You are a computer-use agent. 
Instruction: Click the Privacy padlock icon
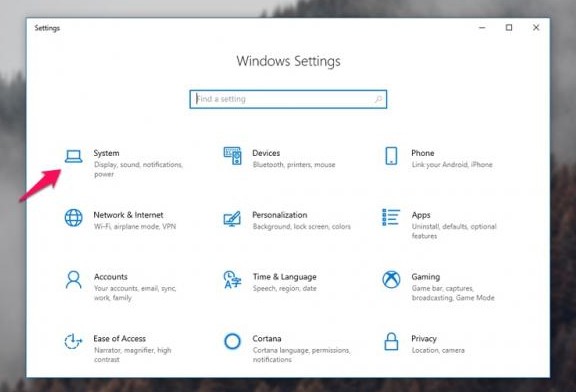pyautogui.click(x=391, y=341)
